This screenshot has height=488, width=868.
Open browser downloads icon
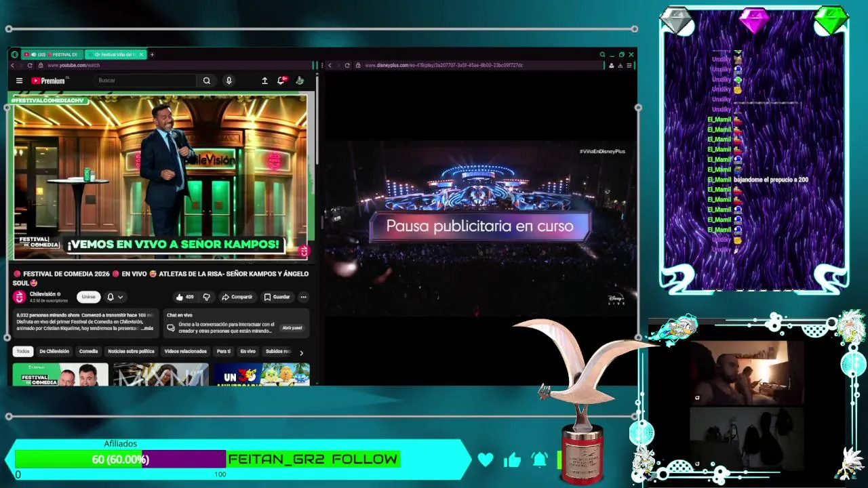point(620,66)
